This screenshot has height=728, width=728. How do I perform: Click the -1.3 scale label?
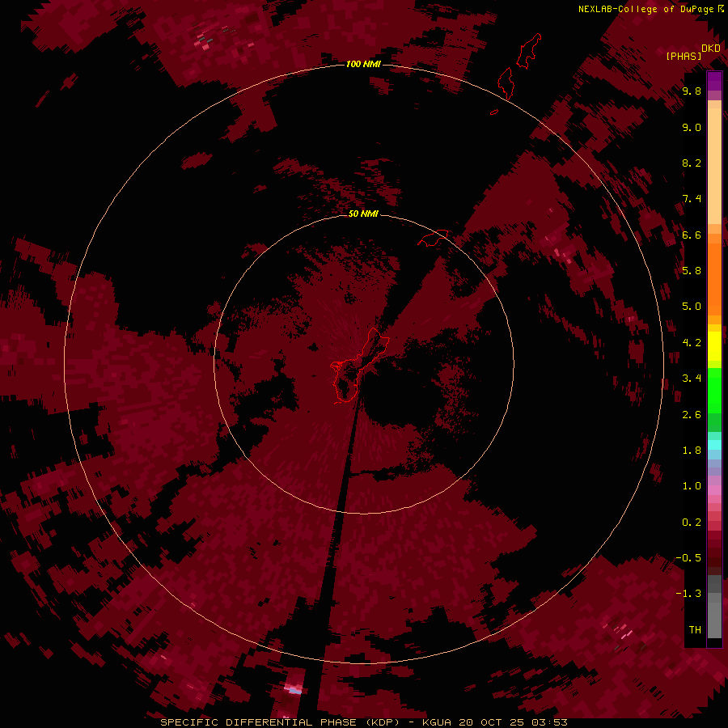pos(688,594)
